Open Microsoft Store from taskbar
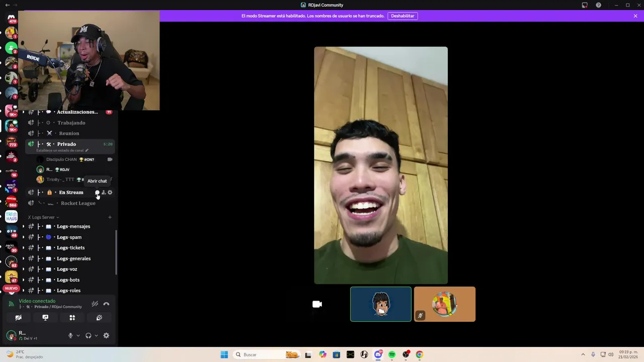The height and width of the screenshot is (362, 644). pos(337,354)
